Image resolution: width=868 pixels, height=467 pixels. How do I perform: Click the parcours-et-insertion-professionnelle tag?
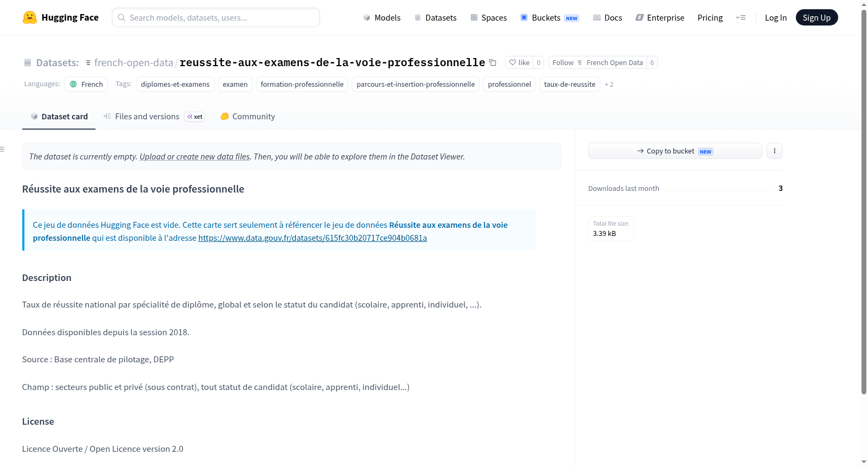[x=416, y=84]
